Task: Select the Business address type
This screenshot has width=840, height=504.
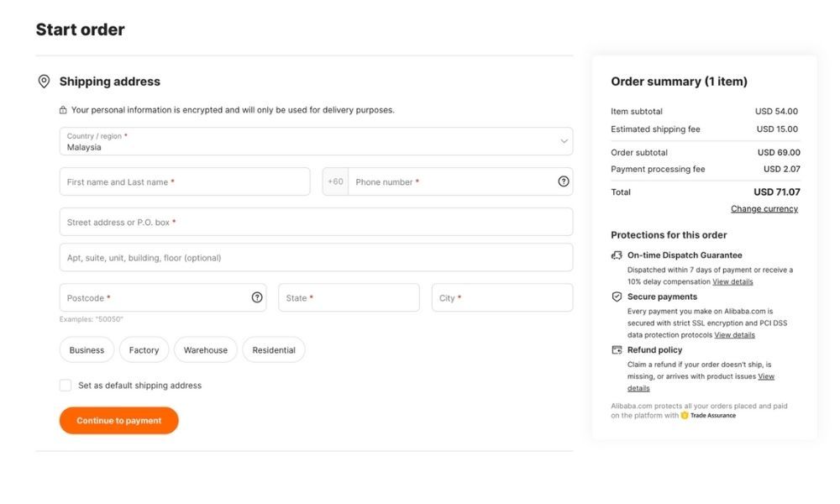Action: pyautogui.click(x=87, y=349)
